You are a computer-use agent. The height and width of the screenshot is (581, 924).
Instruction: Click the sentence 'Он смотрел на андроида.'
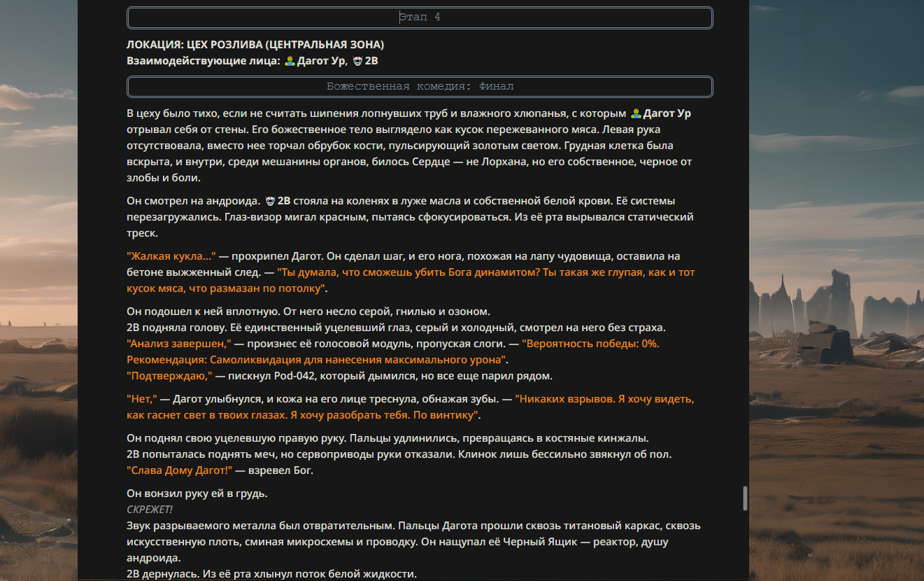pyautogui.click(x=194, y=201)
